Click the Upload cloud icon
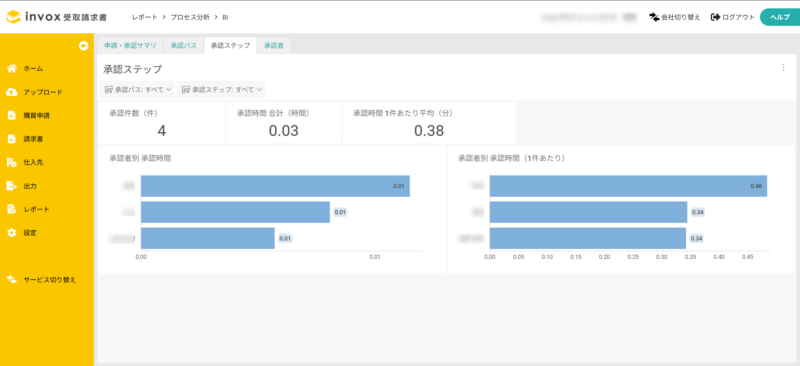Screen dimensions: 800x366 (12, 92)
